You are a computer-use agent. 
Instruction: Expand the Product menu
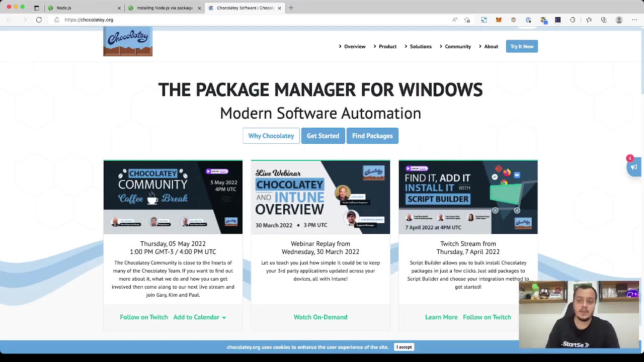(x=385, y=46)
